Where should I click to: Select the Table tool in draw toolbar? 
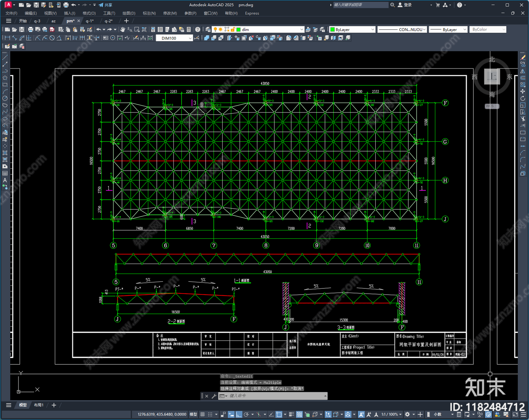(x=5, y=173)
